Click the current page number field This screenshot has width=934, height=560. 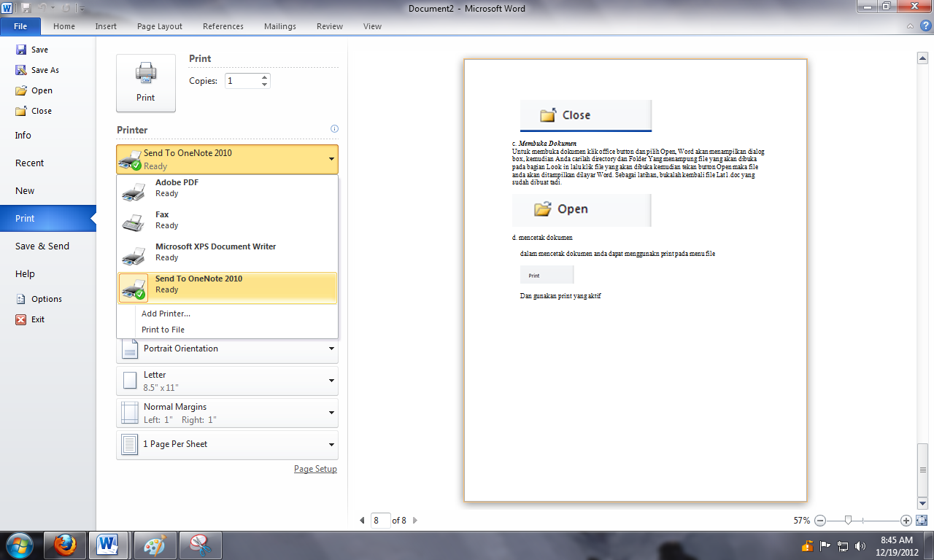[380, 521]
